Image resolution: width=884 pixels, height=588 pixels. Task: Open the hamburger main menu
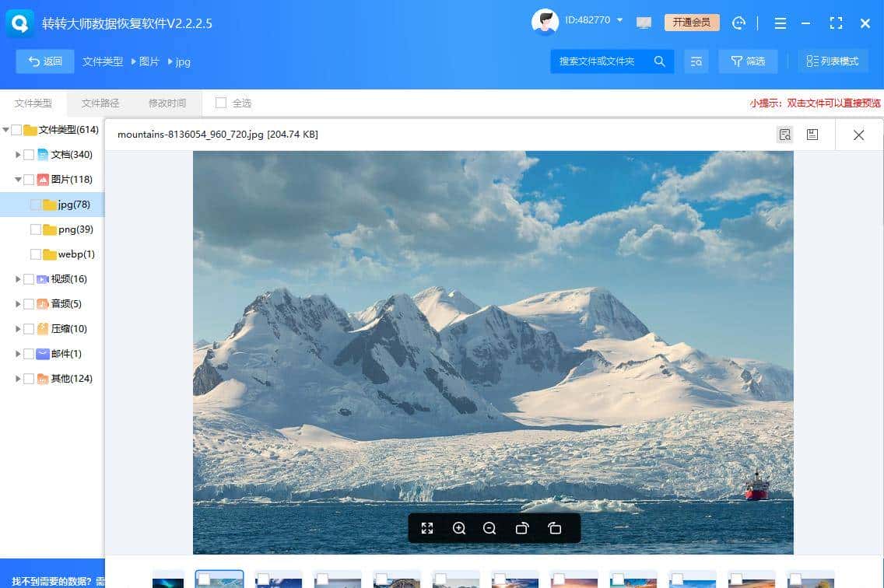pos(780,23)
